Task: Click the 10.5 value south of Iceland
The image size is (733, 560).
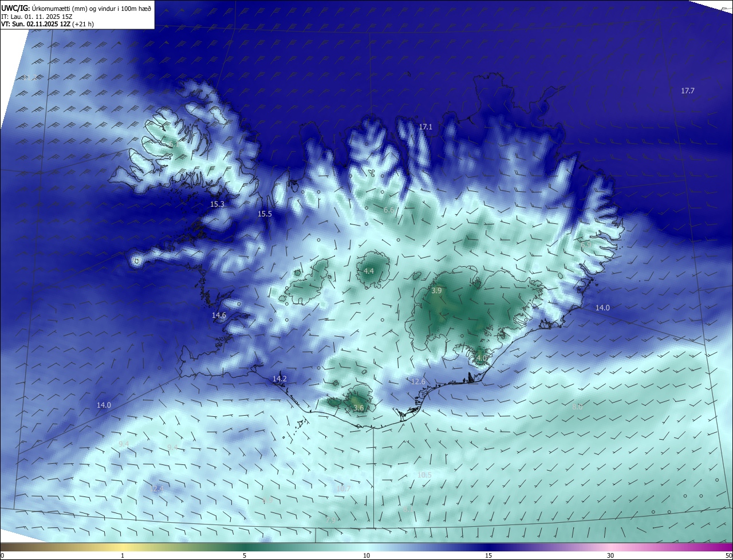Action: coord(424,475)
